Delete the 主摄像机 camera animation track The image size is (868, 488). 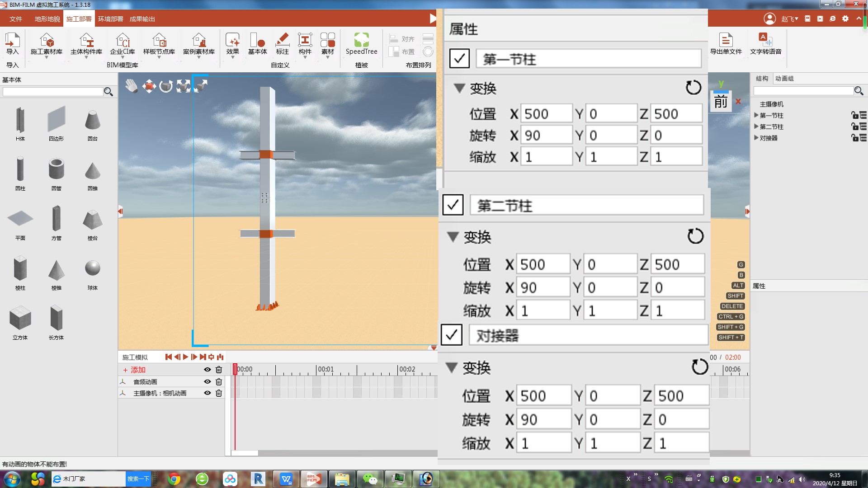[x=219, y=393]
